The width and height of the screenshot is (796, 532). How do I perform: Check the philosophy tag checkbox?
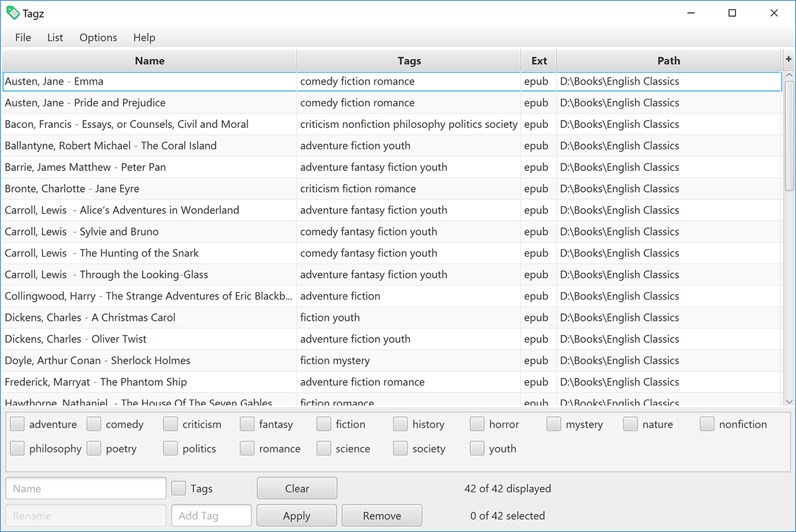17,448
